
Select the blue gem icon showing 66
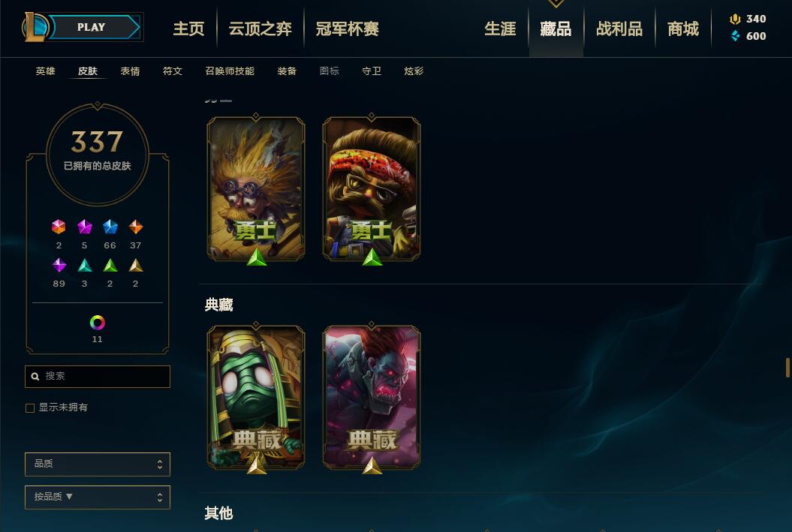[x=110, y=227]
